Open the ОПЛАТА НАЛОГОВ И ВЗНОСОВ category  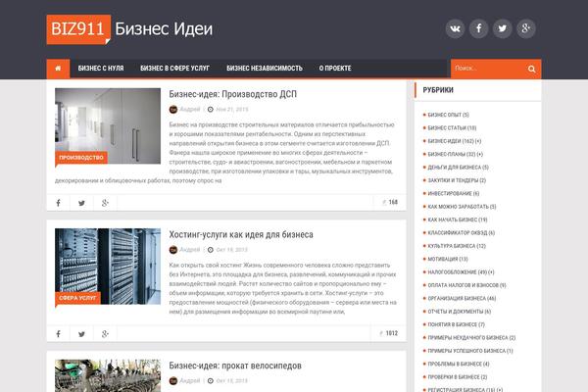pos(466,285)
